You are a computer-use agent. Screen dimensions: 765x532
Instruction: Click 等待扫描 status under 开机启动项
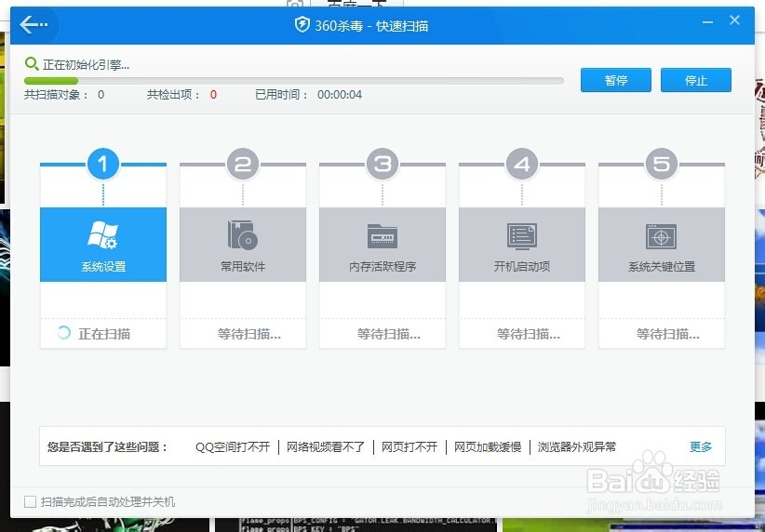528,334
